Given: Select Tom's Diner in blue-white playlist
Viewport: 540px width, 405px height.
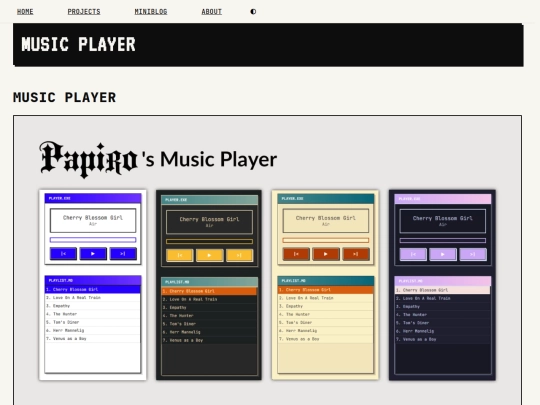Looking at the screenshot, I should 93,322.
